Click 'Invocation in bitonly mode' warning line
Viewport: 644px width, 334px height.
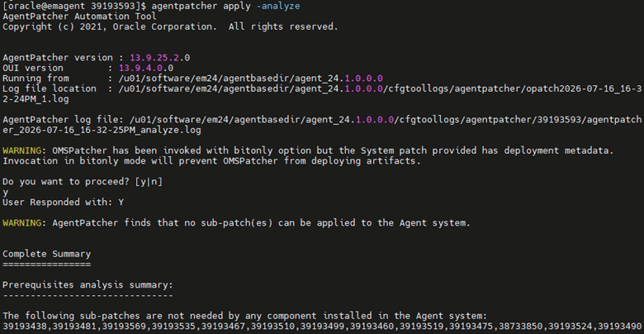coord(212,161)
